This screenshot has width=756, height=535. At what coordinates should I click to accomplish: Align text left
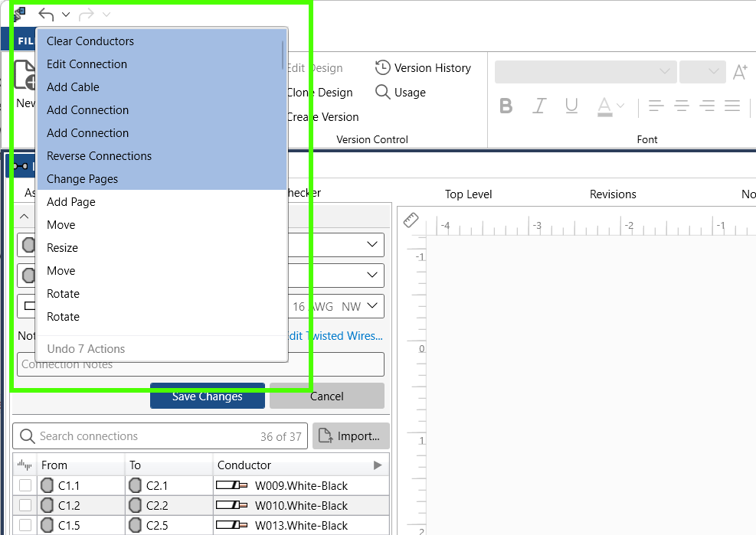pos(656,106)
